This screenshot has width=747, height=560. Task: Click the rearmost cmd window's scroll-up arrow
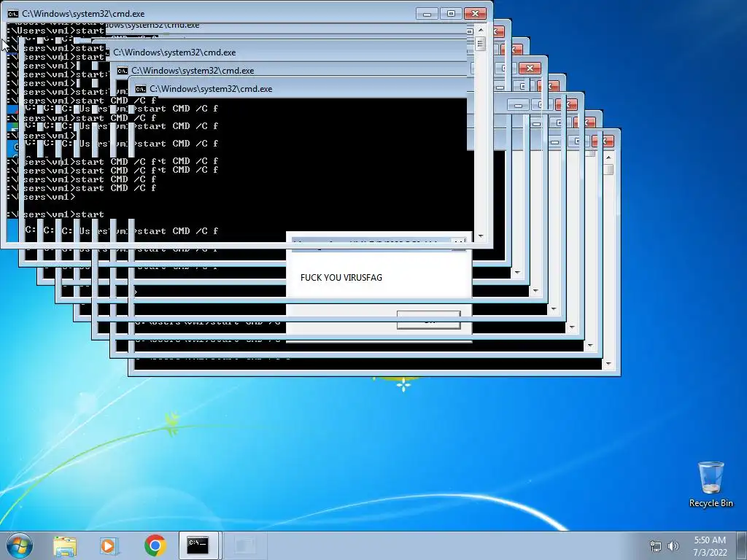[608, 157]
